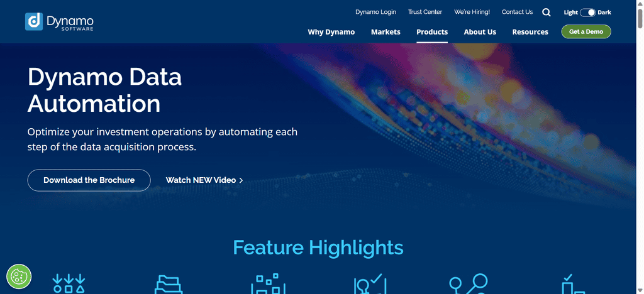Click the Dynamo Data Automation headline
The height and width of the screenshot is (294, 644).
click(x=105, y=90)
